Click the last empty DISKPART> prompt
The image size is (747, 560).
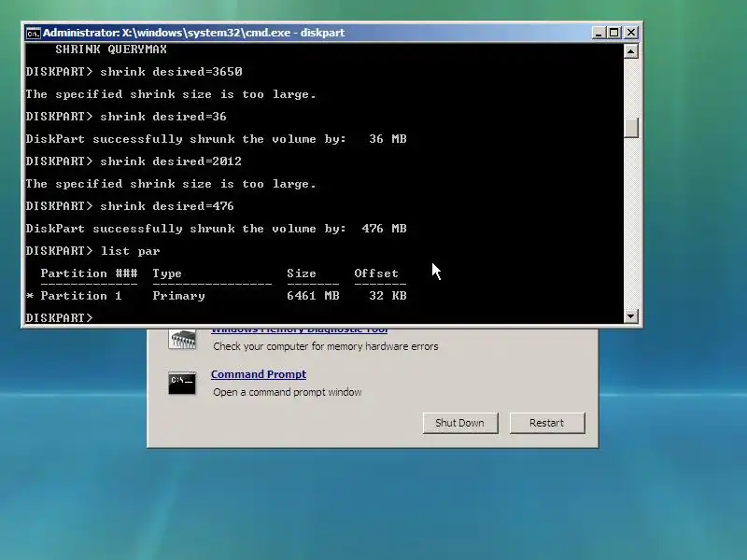60,317
